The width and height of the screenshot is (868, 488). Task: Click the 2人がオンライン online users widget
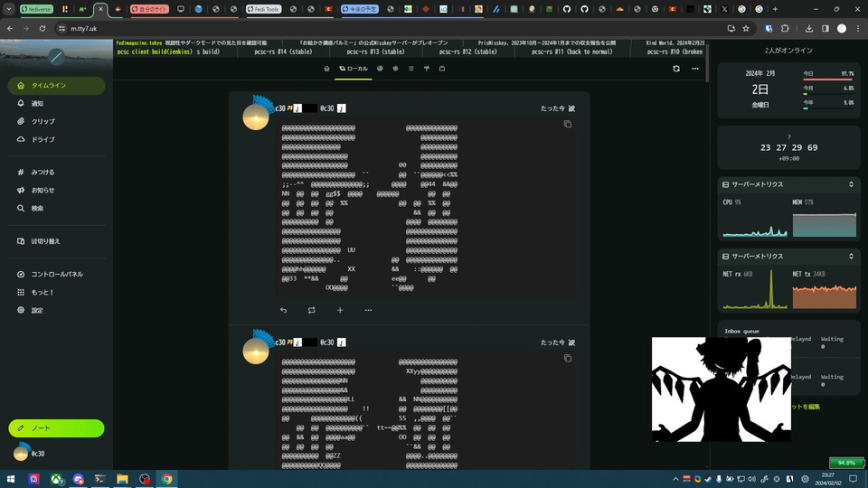pyautogui.click(x=788, y=51)
